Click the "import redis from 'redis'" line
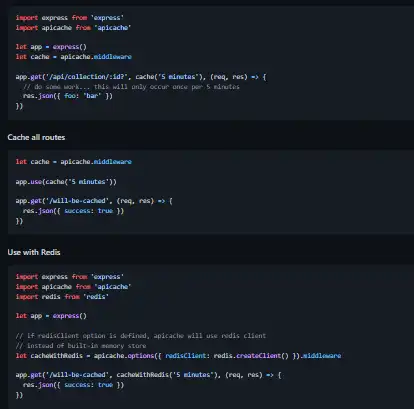 coord(62,297)
